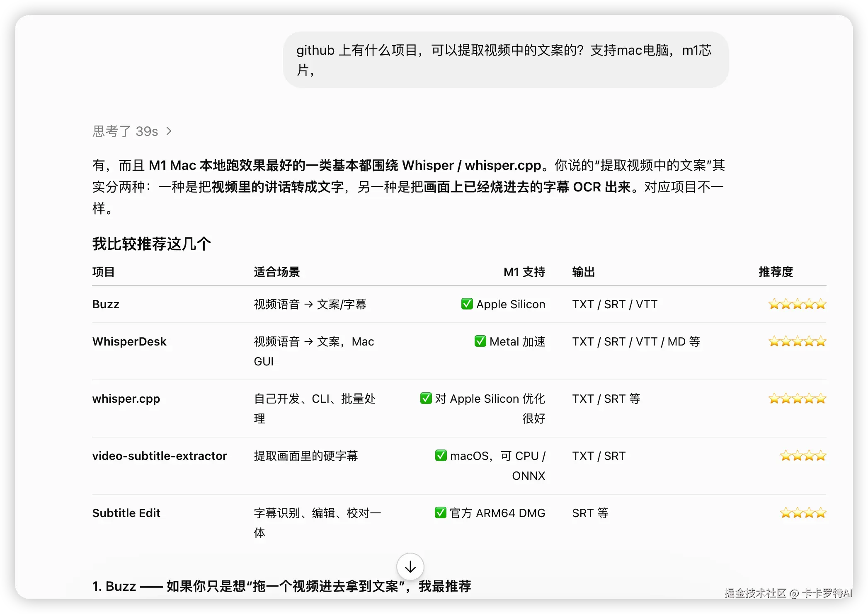Click 视频语音 → 文案，Mac GUI cell

click(314, 351)
